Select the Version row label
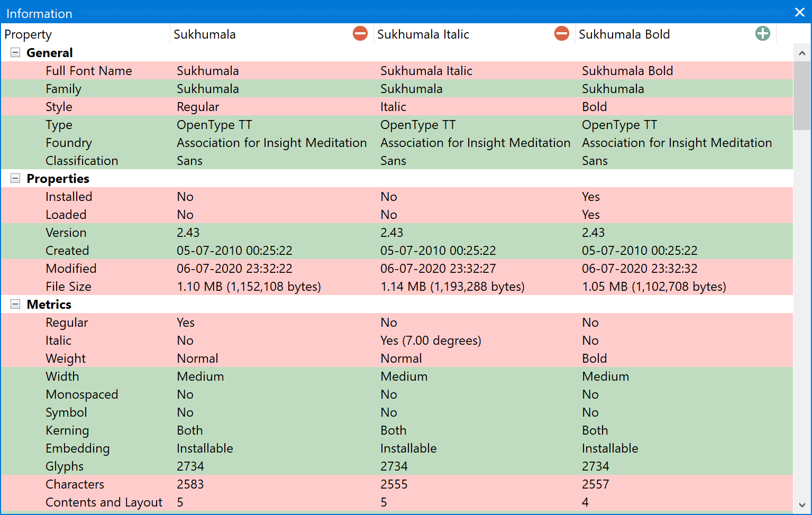The image size is (812, 515). click(66, 233)
